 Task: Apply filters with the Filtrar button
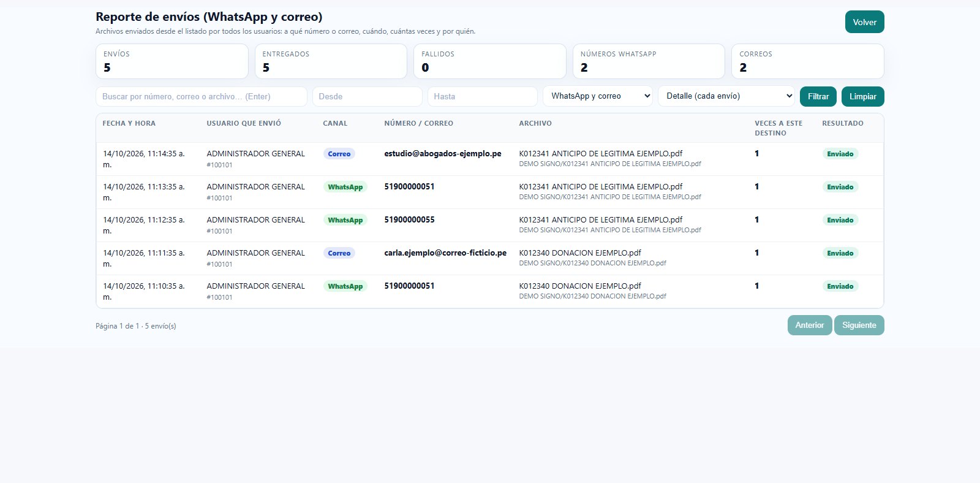pyautogui.click(x=818, y=96)
